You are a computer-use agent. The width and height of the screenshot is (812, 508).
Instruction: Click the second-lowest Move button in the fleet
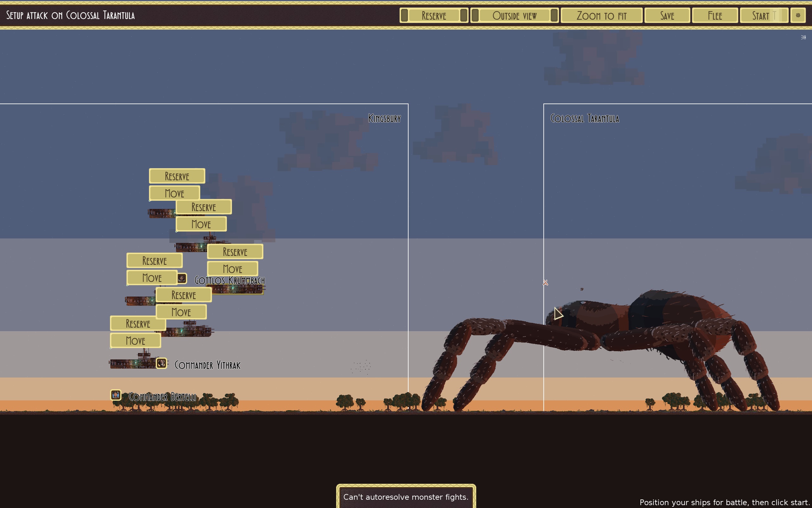click(x=181, y=312)
